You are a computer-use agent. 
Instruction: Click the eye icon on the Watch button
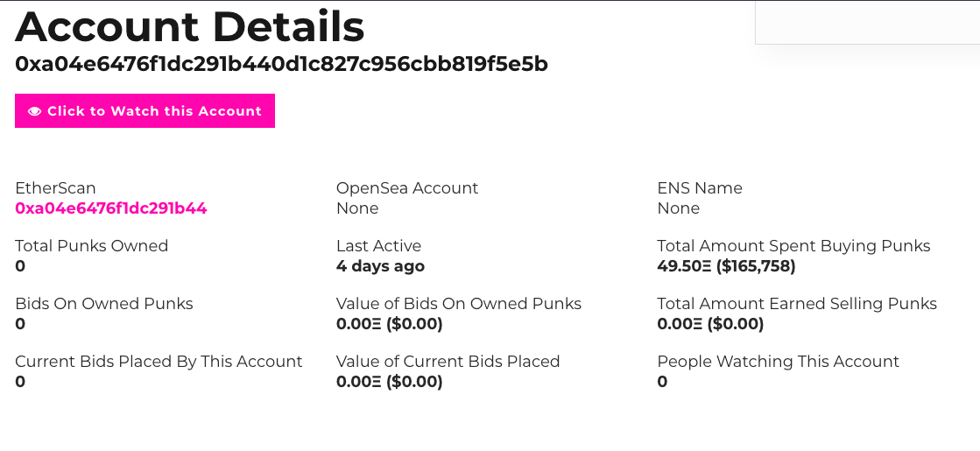[x=35, y=111]
